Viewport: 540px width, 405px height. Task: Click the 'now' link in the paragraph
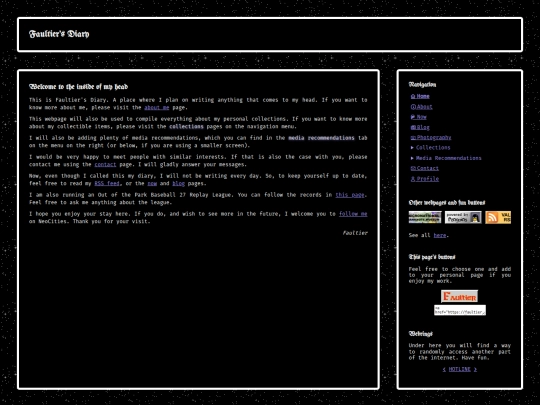pyautogui.click(x=152, y=183)
